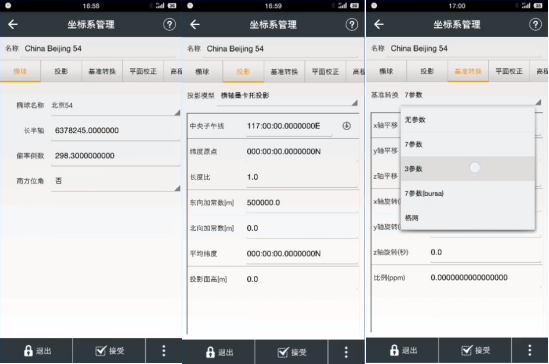Edit the z轴旋转(秒) value 0.0
This screenshot has height=364, width=549.
point(486,253)
